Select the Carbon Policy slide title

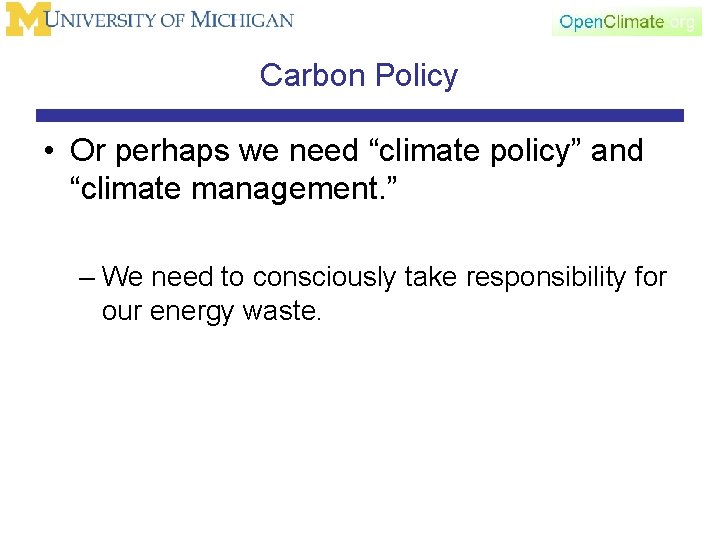click(358, 76)
